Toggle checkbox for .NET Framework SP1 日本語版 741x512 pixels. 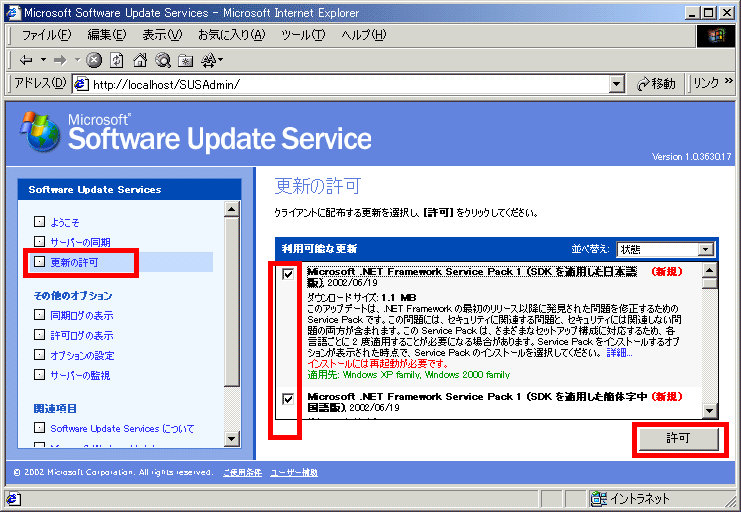click(x=288, y=274)
